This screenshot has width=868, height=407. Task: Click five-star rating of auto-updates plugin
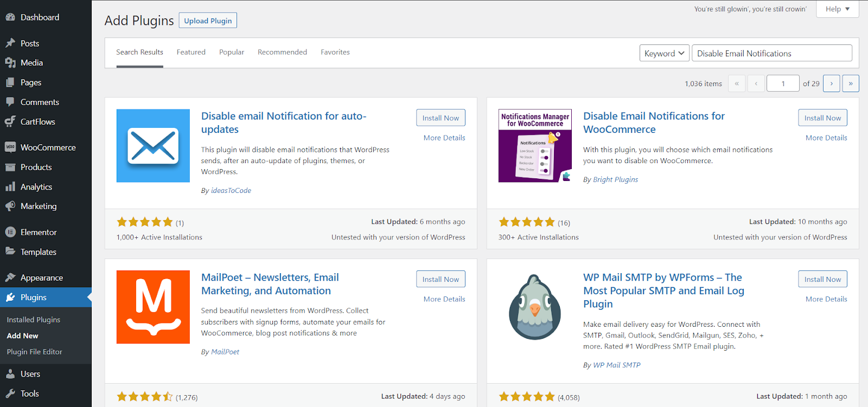coord(145,222)
